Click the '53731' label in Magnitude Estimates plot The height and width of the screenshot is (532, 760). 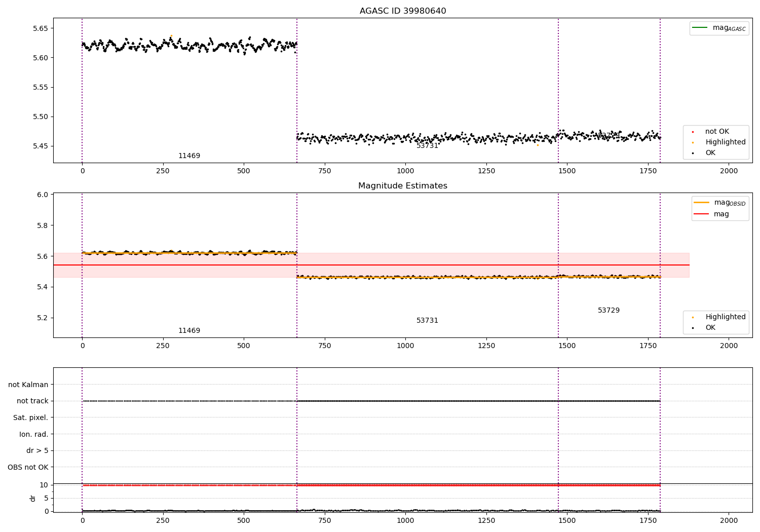click(427, 321)
